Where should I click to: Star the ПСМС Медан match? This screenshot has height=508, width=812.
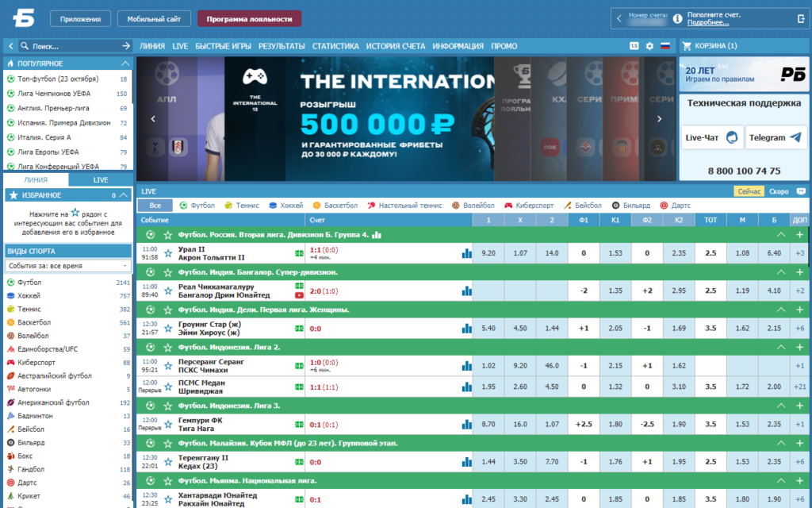pyautogui.click(x=168, y=387)
